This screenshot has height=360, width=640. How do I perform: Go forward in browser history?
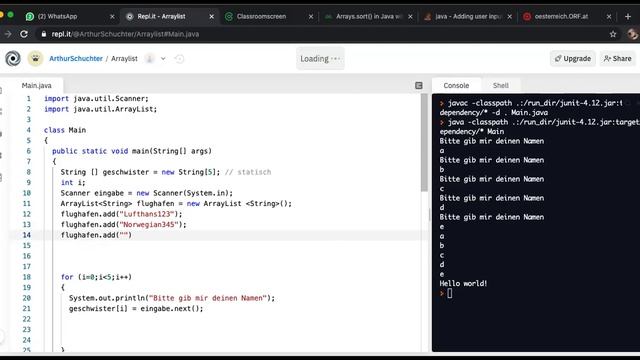point(7,34)
